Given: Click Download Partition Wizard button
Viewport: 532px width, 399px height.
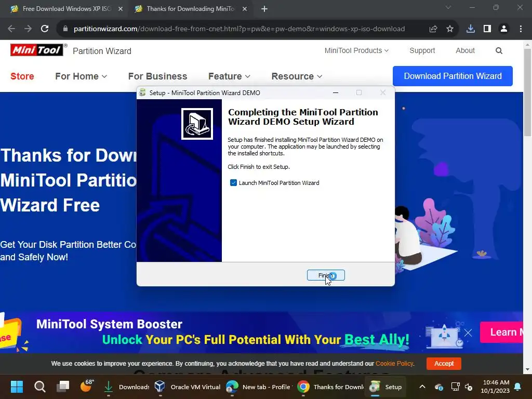Looking at the screenshot, I should click(x=453, y=76).
